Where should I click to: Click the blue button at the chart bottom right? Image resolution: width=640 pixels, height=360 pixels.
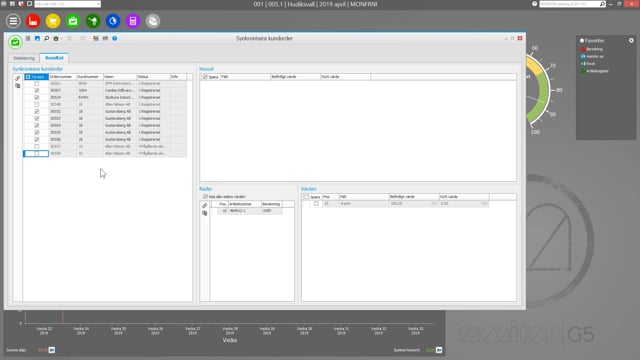click(439, 350)
